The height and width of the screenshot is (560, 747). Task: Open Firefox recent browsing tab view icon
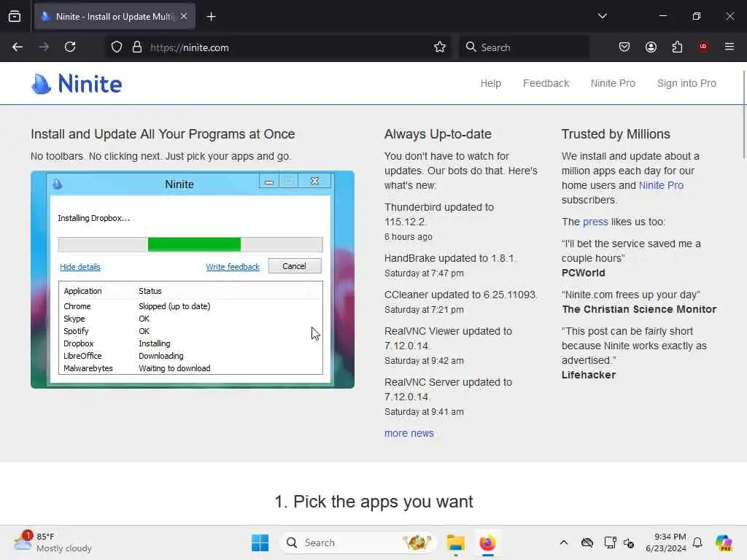(x=15, y=17)
